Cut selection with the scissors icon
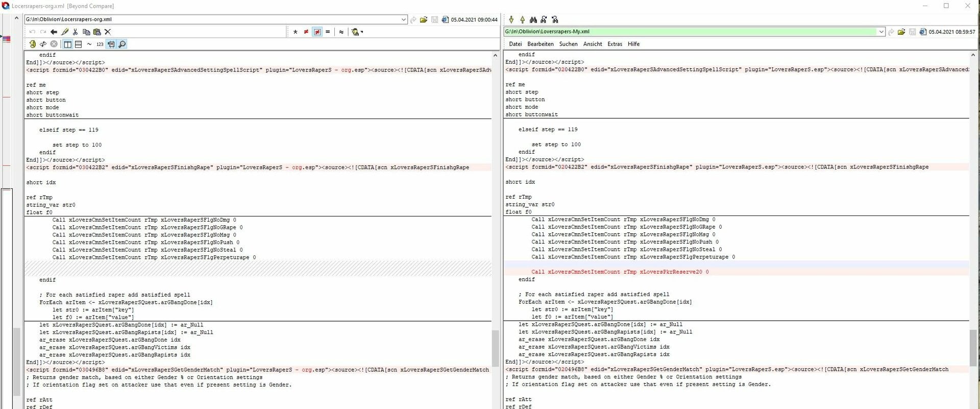980x409 pixels. tap(76, 32)
